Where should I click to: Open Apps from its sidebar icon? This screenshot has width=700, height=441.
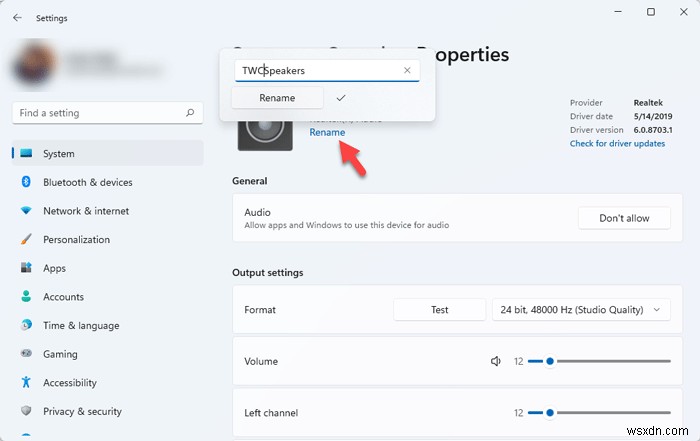26,268
